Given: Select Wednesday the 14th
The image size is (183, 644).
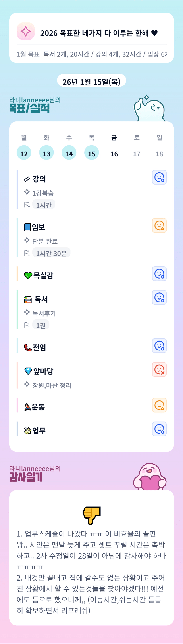Looking at the screenshot, I should coord(69,153).
